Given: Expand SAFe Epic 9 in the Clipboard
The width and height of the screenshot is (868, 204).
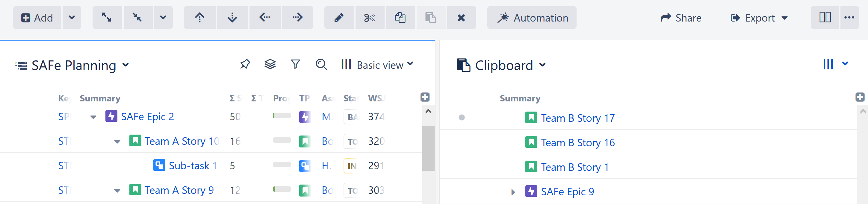Looking at the screenshot, I should pyautogui.click(x=513, y=191).
